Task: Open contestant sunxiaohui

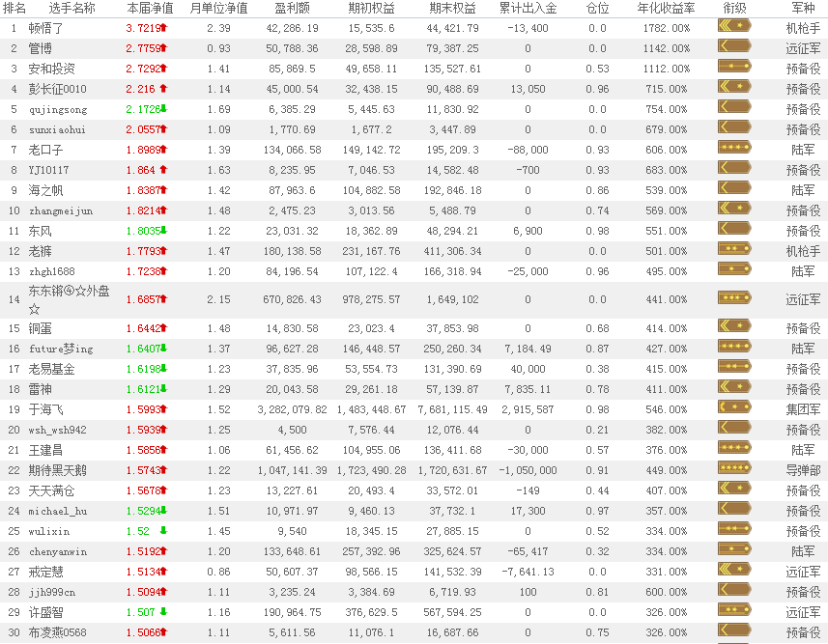Action: tap(57, 129)
